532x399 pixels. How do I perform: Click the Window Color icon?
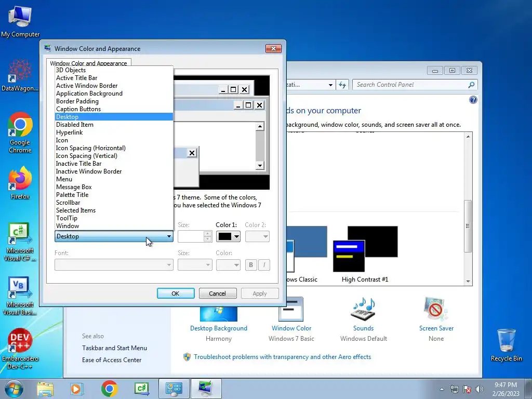tap(291, 310)
